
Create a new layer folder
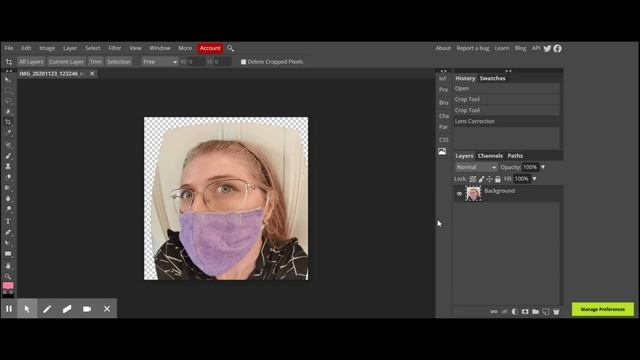535,312
